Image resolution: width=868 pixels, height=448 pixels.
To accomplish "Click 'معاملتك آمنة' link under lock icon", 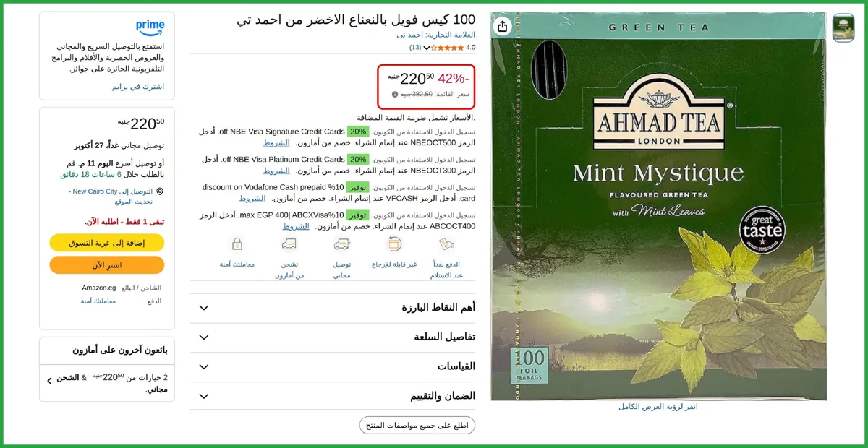I will tap(237, 264).
